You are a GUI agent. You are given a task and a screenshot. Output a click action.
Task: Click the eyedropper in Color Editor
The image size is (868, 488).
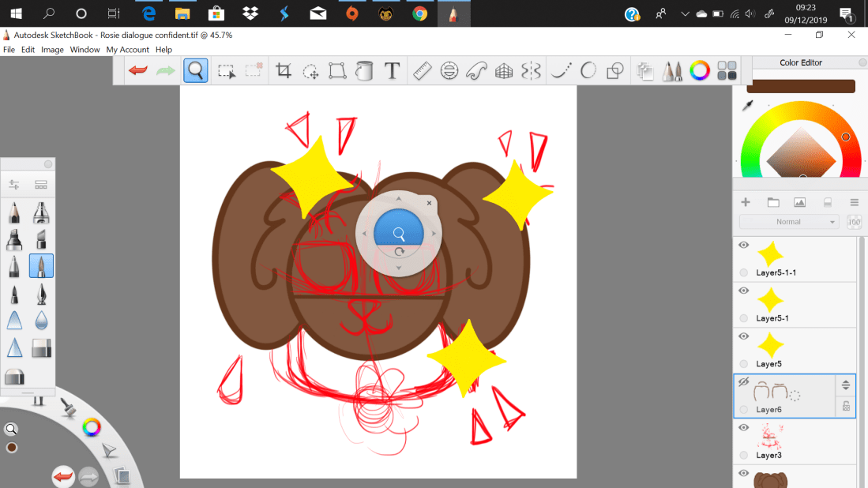(x=747, y=106)
